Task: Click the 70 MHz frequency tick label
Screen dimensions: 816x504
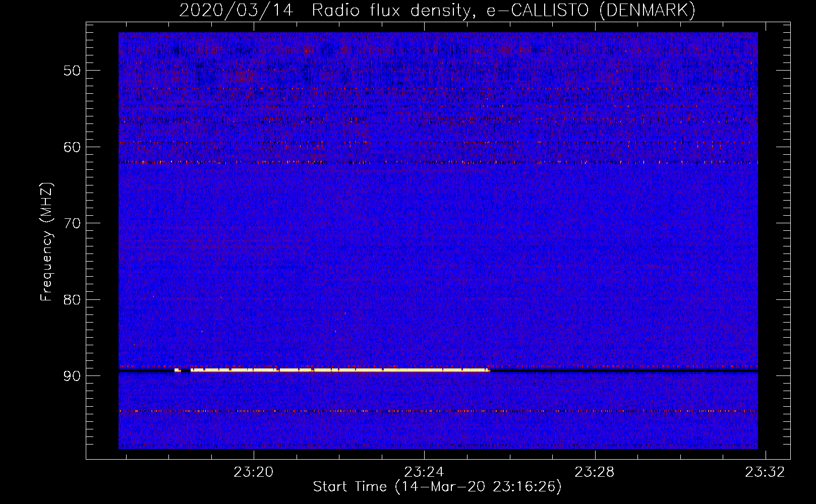Action: click(x=72, y=223)
